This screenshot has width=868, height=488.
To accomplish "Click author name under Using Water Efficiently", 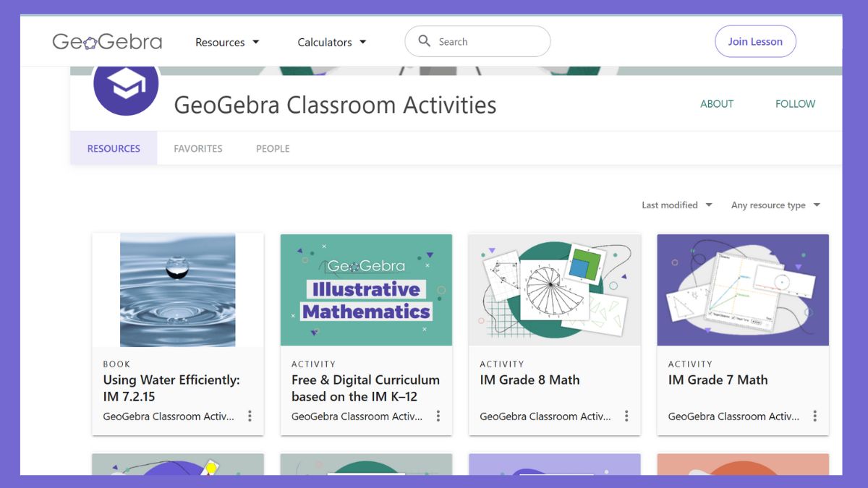I will (169, 416).
